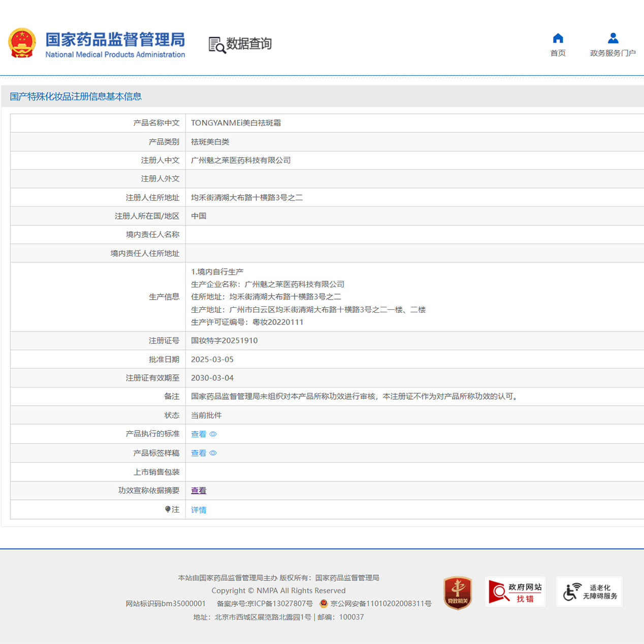Open the 政务服务门户 text link
This screenshot has height=644, width=644.
(x=613, y=53)
